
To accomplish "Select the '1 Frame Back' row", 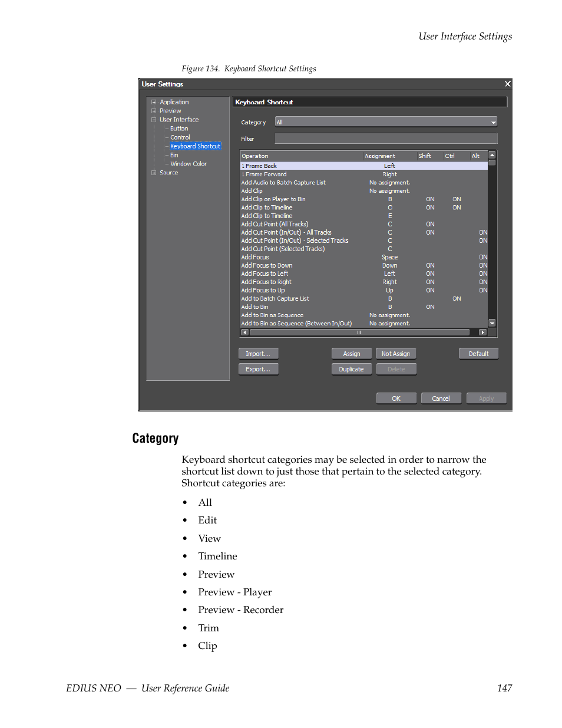I will (x=364, y=166).
